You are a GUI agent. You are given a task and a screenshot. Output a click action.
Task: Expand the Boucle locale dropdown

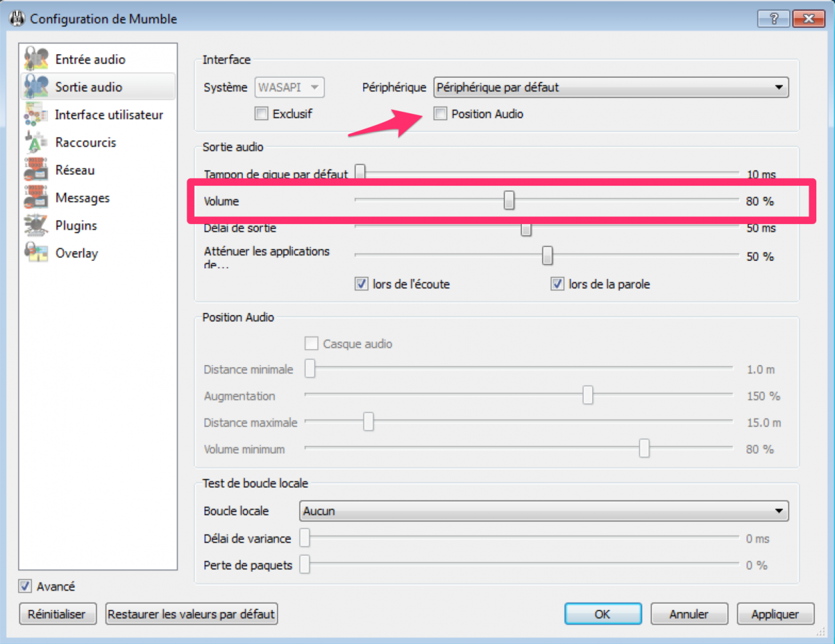543,511
